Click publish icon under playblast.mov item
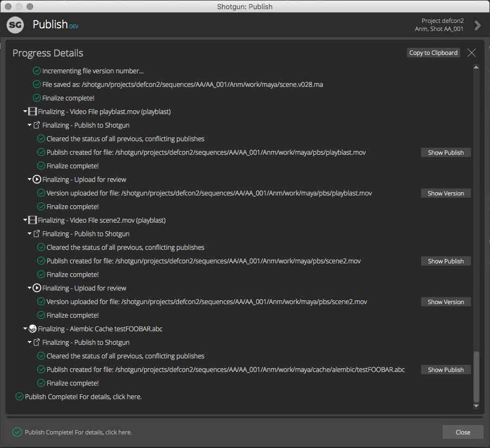The height and width of the screenshot is (448, 490). pos(36,125)
